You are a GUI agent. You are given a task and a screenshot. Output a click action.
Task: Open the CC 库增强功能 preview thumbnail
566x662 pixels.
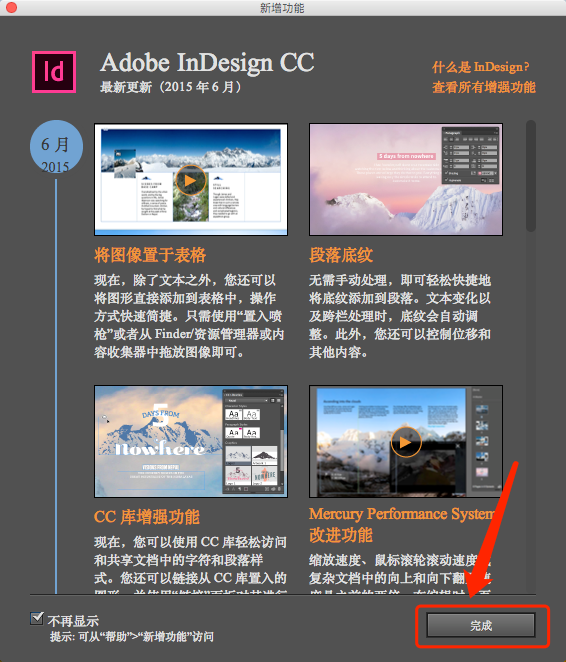point(191,441)
